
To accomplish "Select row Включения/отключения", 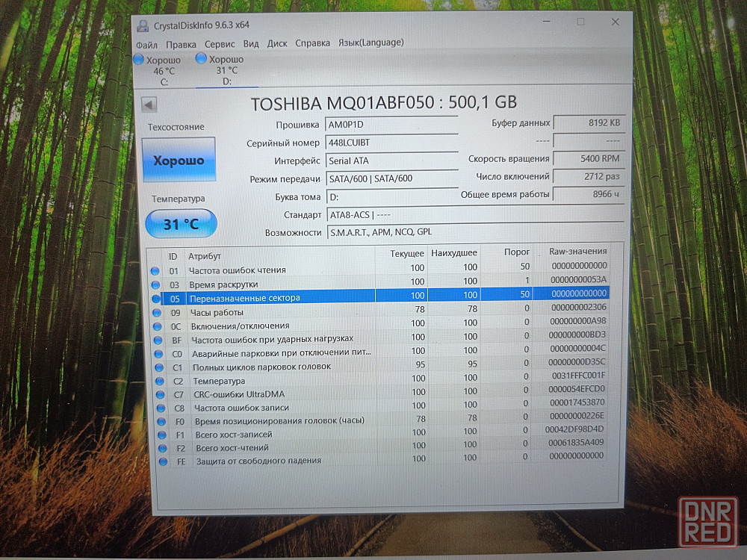I will coord(382,324).
